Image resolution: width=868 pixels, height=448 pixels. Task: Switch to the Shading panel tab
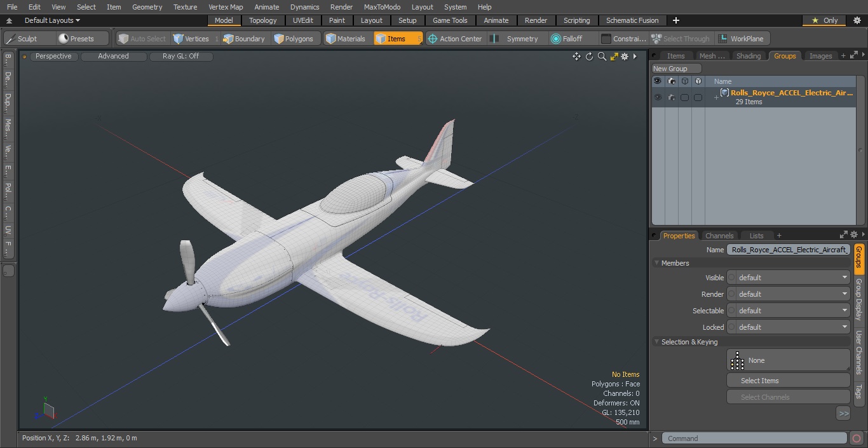click(749, 56)
